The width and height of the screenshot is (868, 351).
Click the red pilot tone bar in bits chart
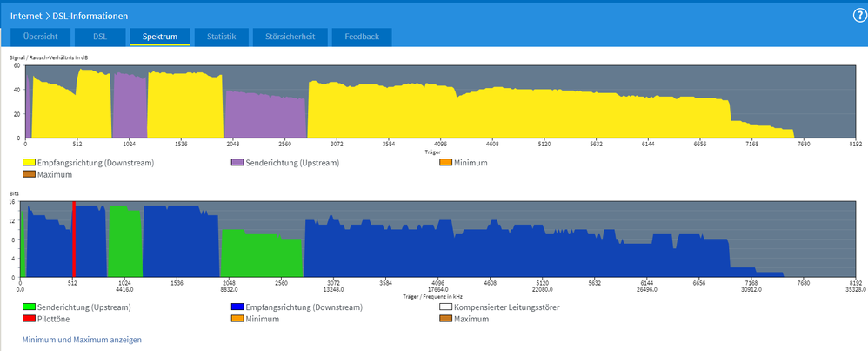click(x=74, y=240)
